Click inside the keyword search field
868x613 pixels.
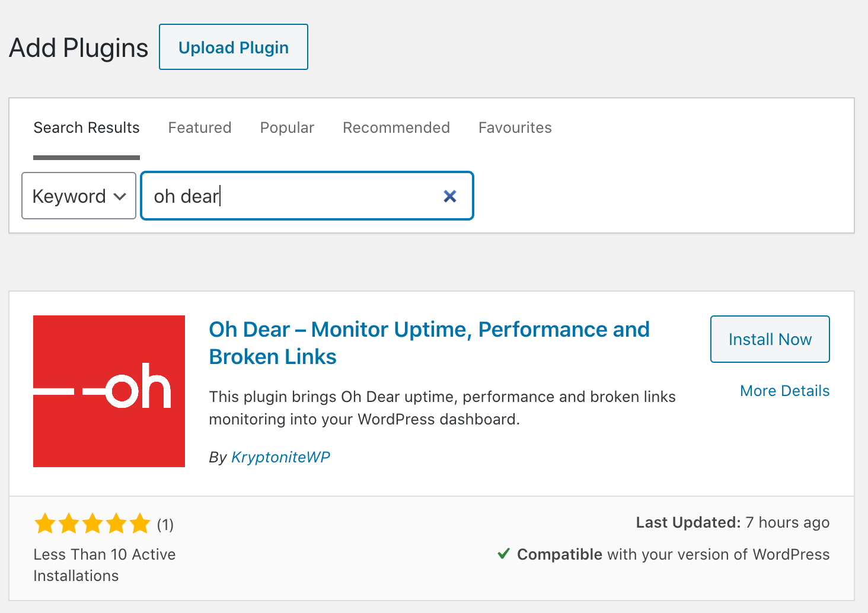pos(296,196)
